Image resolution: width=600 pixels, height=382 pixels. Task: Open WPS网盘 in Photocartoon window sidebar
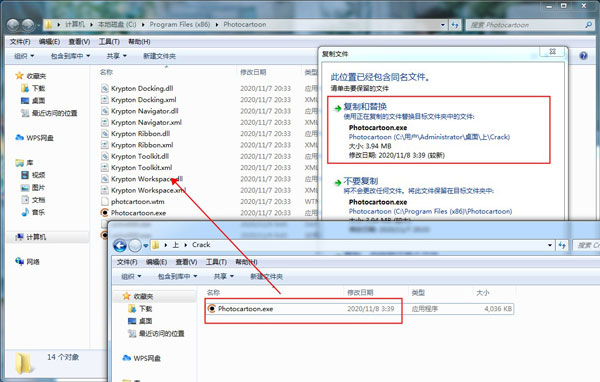click(34, 138)
